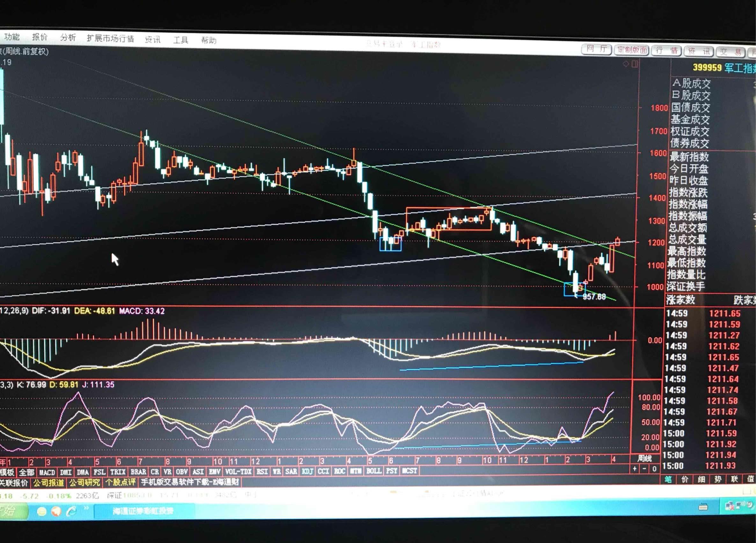Screen dimensions: 756x543
Task: Click the diamond icon above the chart
Action: pyautogui.click(x=626, y=64)
